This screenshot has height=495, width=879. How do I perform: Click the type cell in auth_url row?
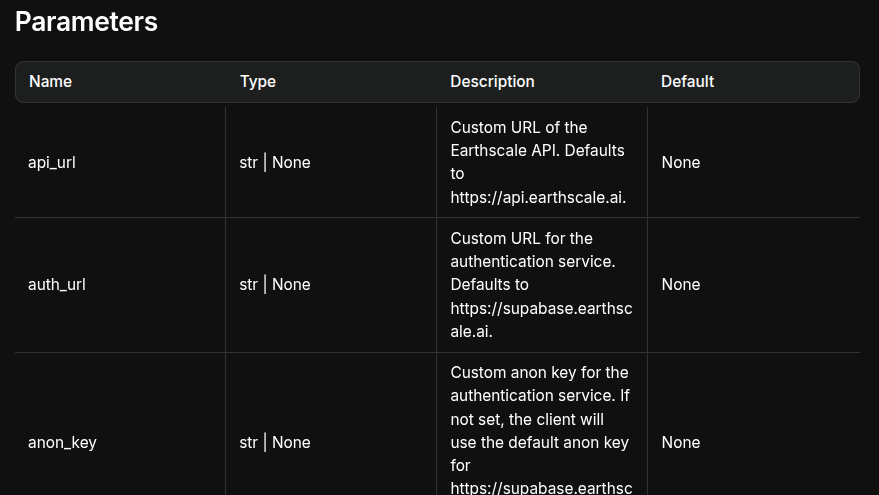275,284
